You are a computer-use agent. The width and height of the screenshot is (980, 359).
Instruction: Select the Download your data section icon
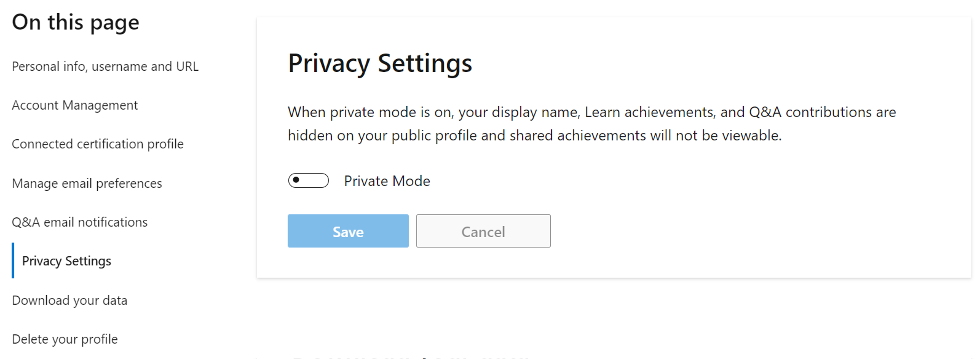[70, 300]
